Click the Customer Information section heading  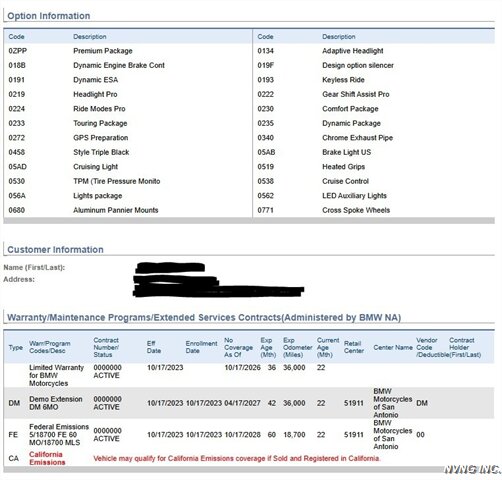click(55, 249)
